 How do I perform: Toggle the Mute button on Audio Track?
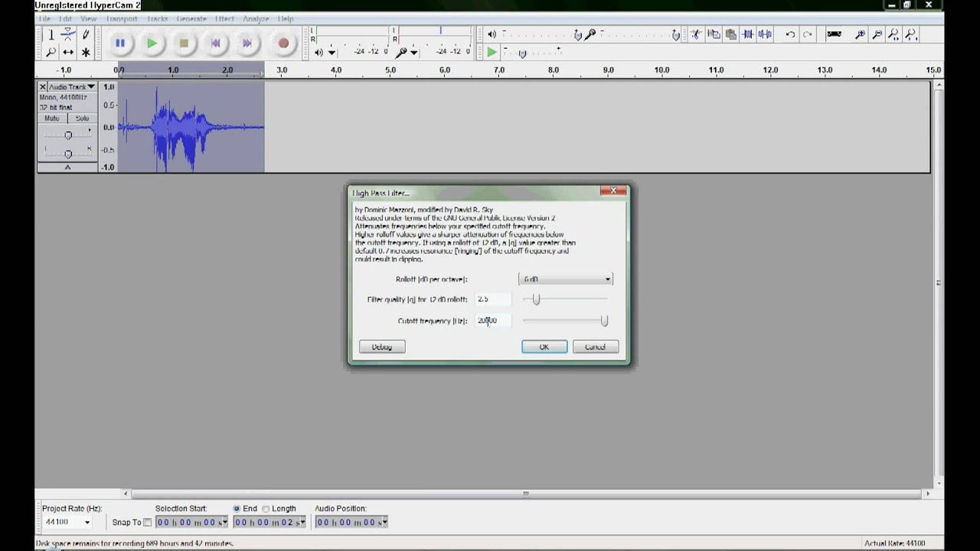click(52, 119)
